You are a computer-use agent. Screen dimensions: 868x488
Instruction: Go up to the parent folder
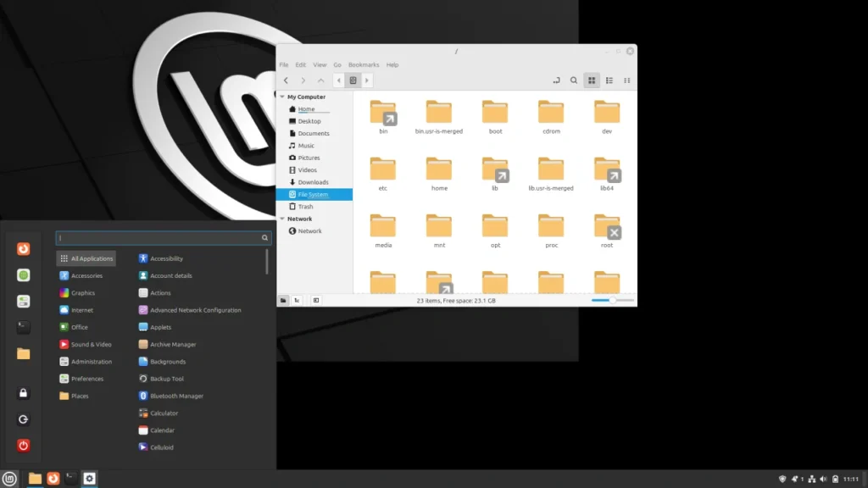[x=320, y=80]
